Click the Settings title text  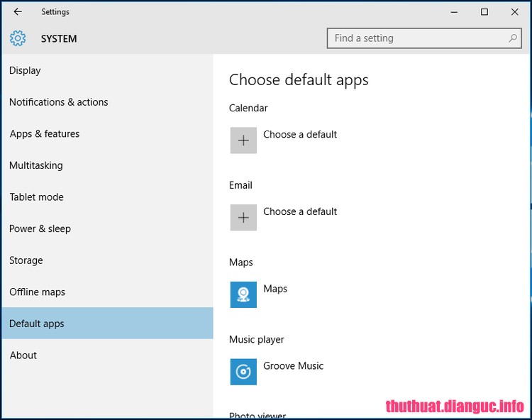click(55, 12)
